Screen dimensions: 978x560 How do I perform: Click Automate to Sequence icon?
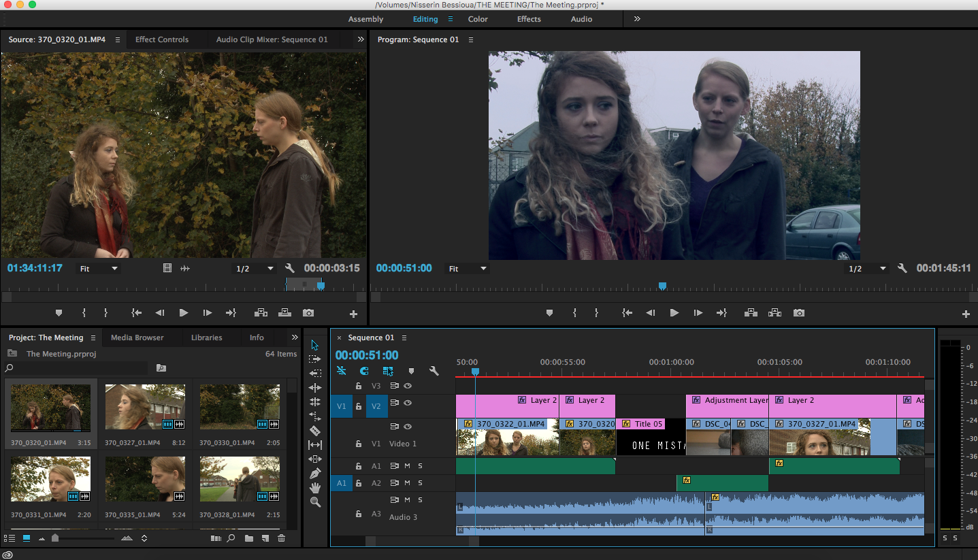click(216, 538)
